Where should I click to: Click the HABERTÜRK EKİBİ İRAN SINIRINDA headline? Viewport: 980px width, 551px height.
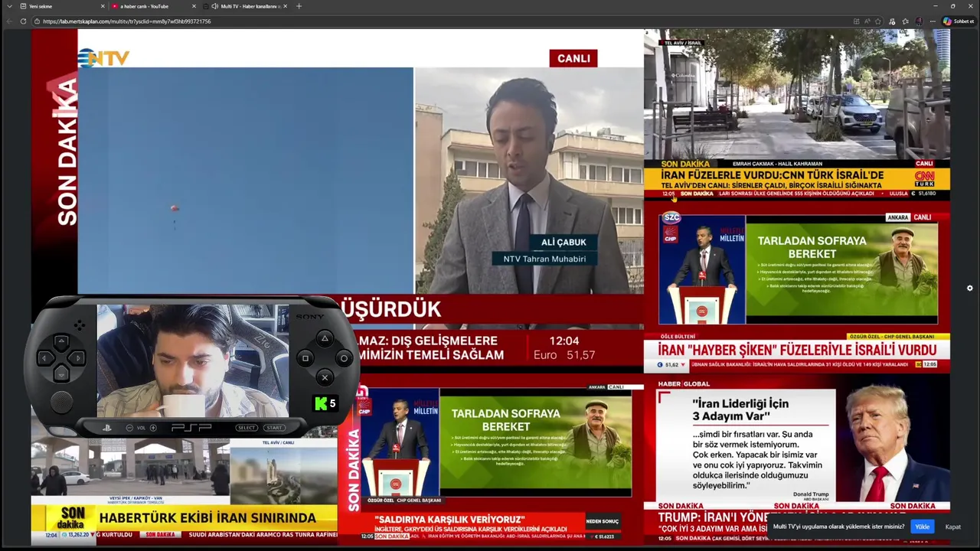207,518
